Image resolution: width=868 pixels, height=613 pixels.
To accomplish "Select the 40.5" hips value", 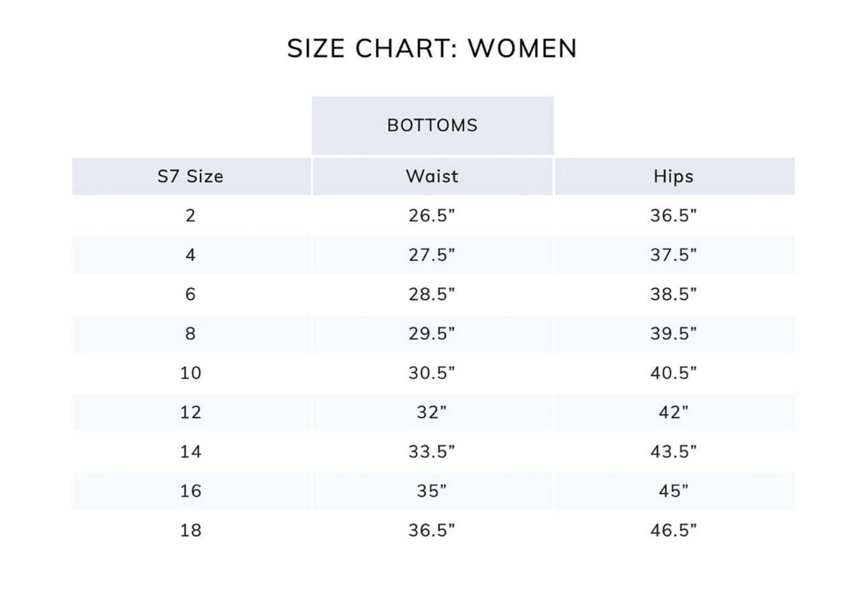I will pos(673,373).
